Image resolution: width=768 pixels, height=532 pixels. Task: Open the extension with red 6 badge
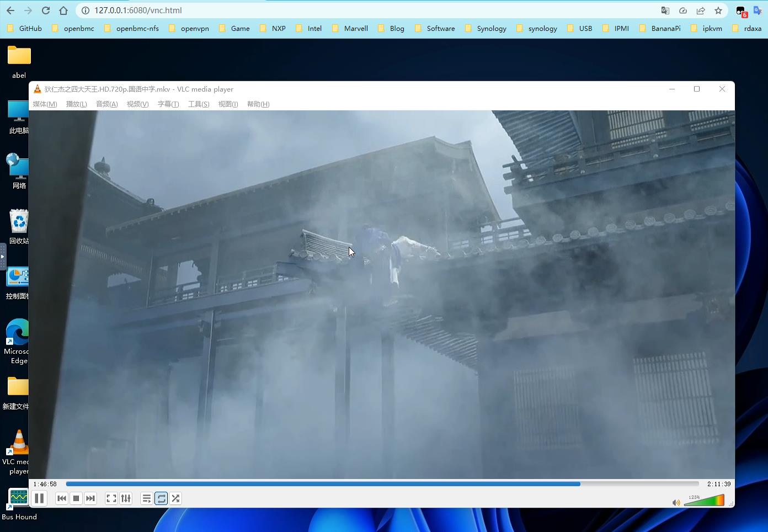click(x=741, y=11)
